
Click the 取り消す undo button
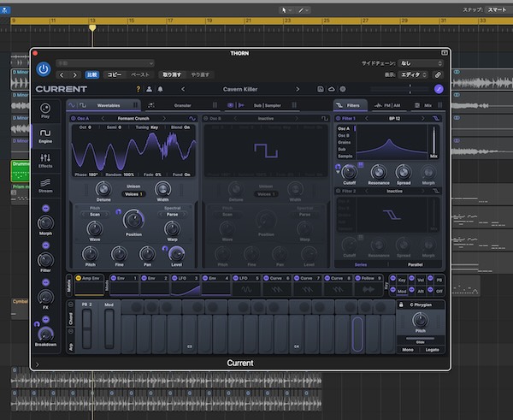point(172,74)
